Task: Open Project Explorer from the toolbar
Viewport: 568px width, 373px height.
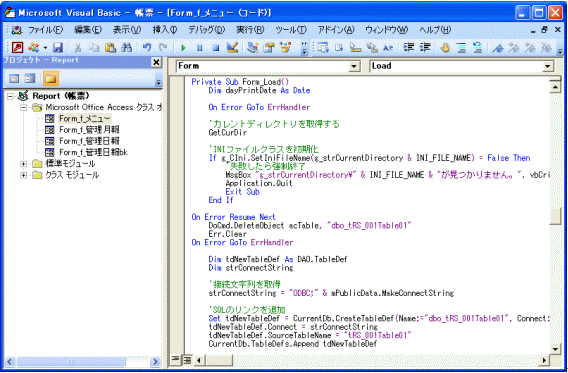Action: point(253,47)
